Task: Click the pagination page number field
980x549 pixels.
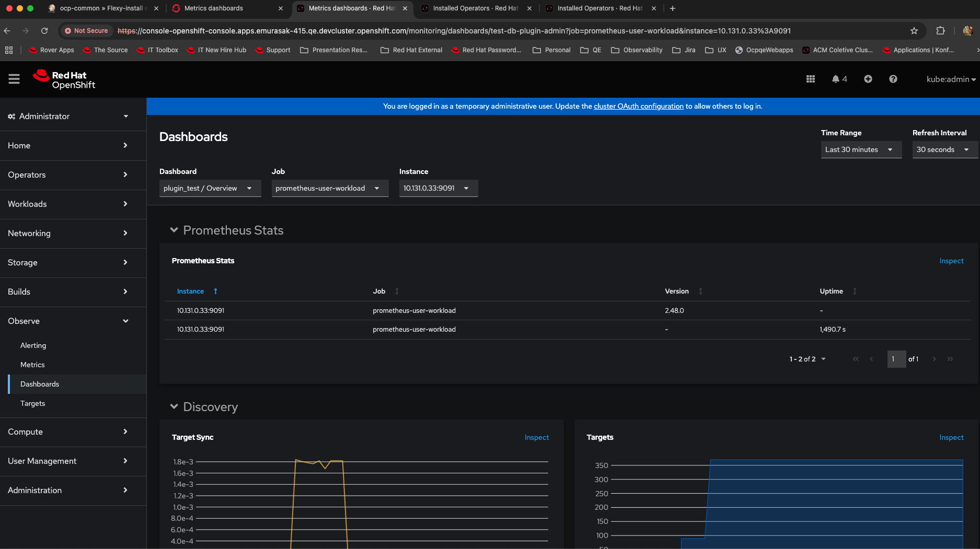Action: point(896,359)
